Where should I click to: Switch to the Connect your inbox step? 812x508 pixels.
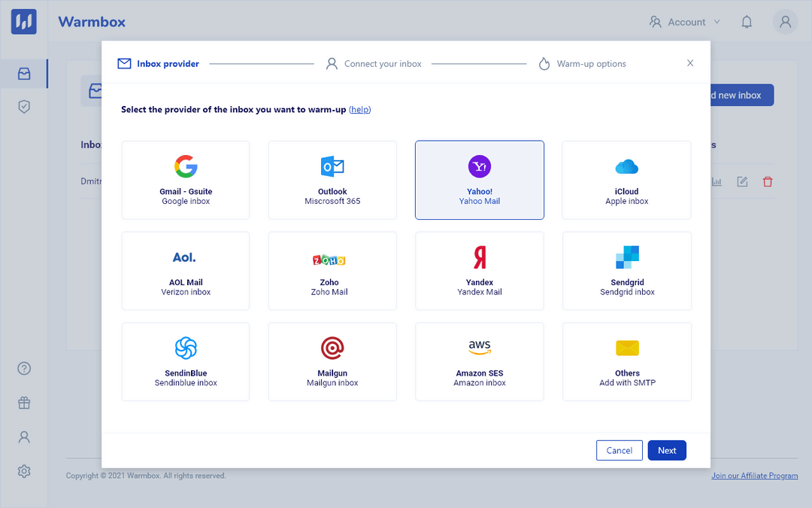pos(374,64)
